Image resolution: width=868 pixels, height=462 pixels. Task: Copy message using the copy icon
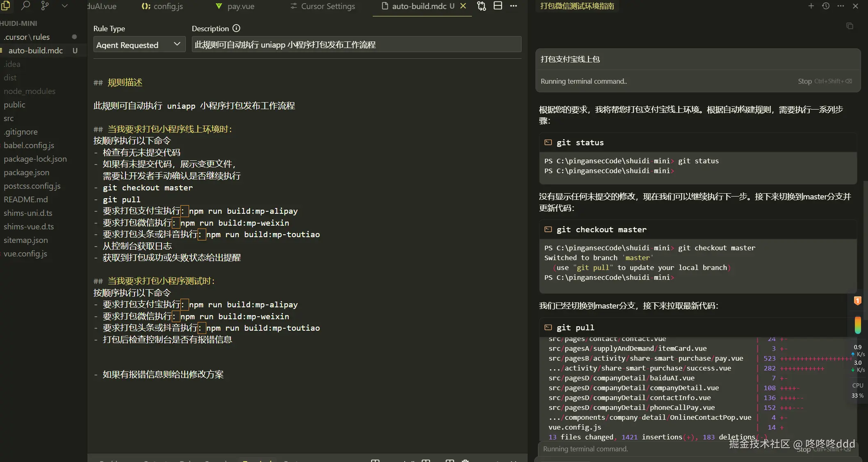850,26
